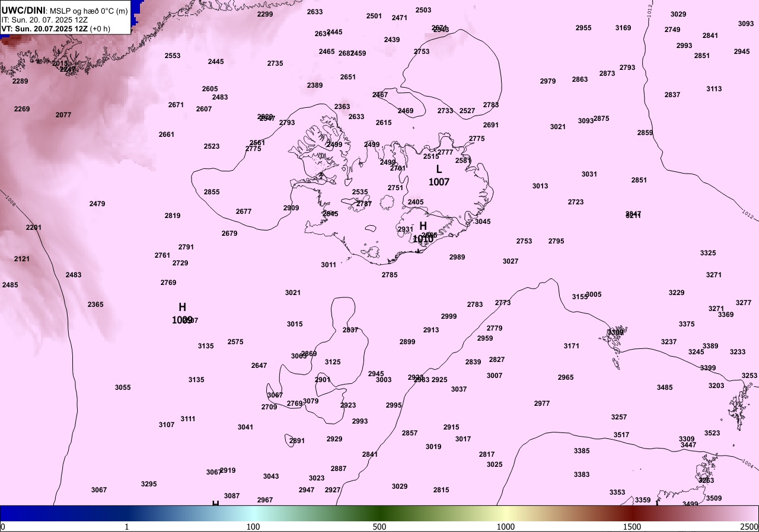Click the height value 3037
The image size is (759, 532).
click(459, 389)
